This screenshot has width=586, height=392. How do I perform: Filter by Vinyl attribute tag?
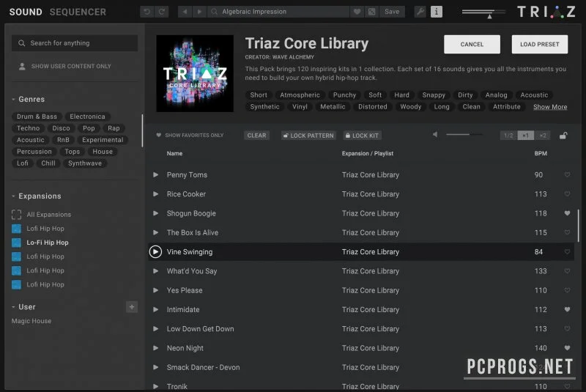(300, 107)
